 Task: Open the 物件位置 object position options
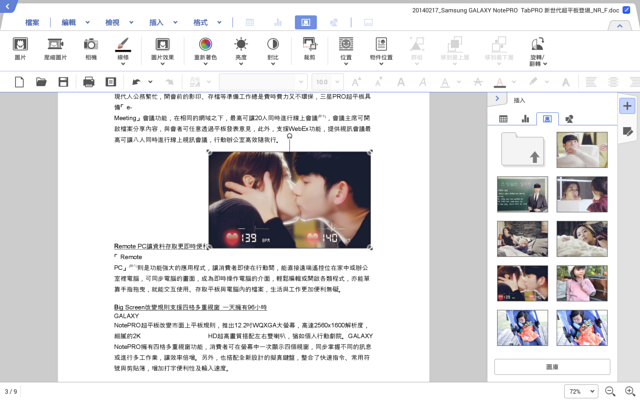(381, 51)
